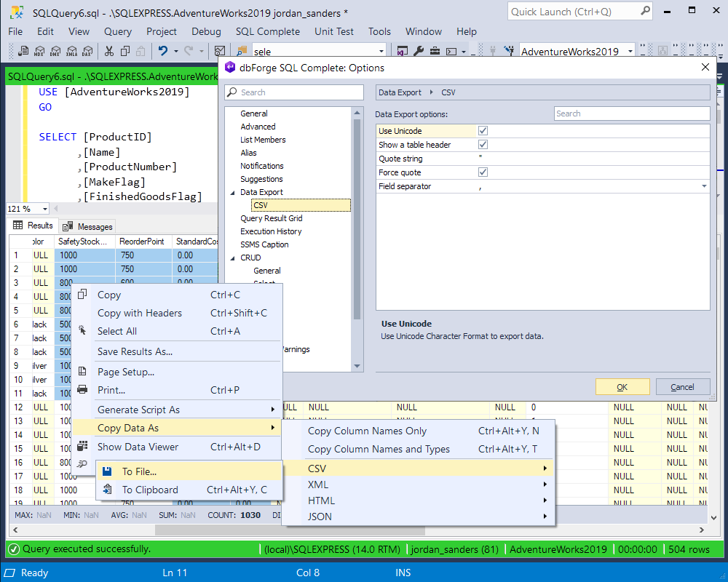Expand the HTML submenu entry
This screenshot has width=728, height=582.
pyautogui.click(x=418, y=501)
